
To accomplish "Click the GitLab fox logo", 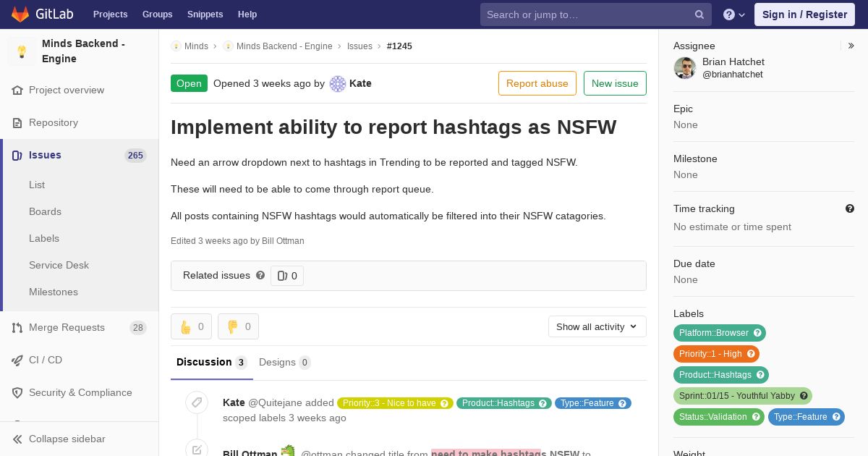I will coord(20,14).
